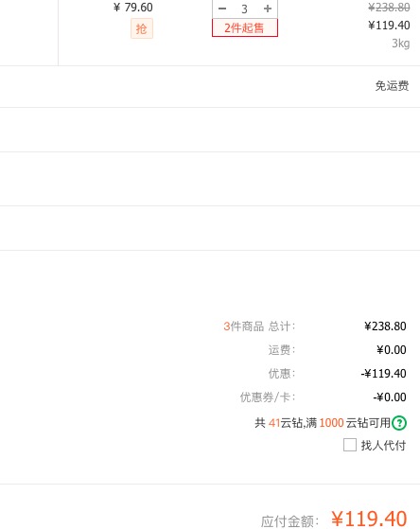Increase quantity with the plus button
Image resolution: width=420 pixels, height=529 pixels.
tap(268, 9)
